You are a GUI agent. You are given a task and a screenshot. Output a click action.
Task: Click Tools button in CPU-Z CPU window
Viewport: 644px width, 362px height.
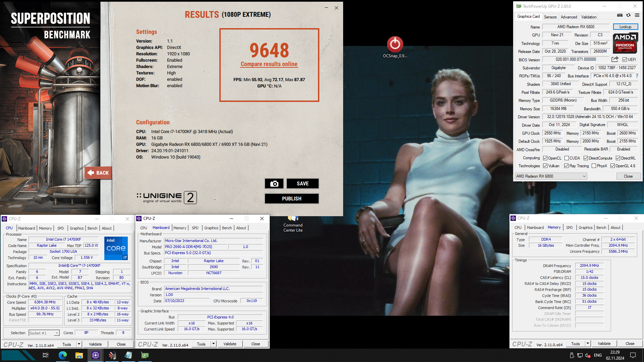(x=67, y=344)
